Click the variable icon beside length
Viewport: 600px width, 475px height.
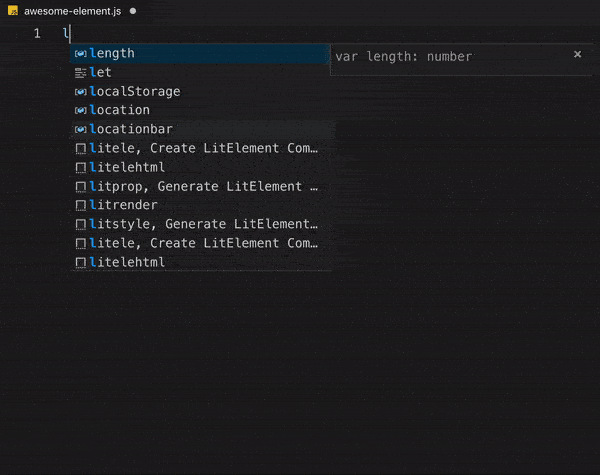coord(81,53)
